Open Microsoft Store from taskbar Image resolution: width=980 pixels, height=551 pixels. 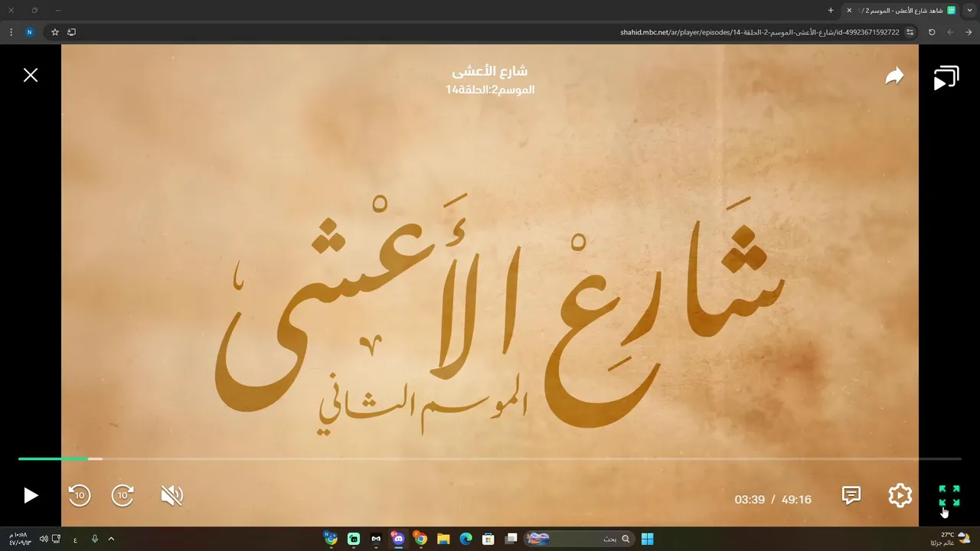point(488,539)
